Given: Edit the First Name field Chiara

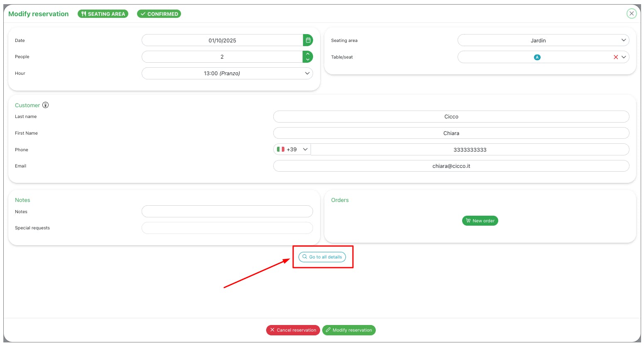Looking at the screenshot, I should 451,133.
